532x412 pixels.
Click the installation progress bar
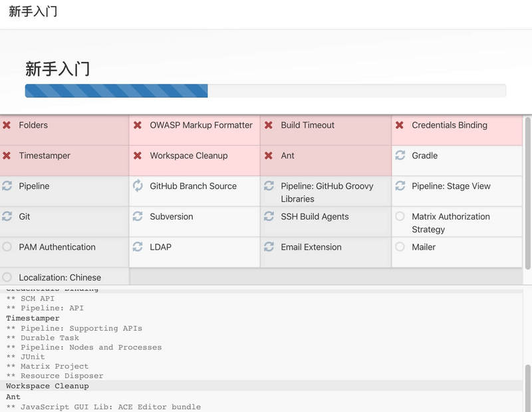pos(265,91)
